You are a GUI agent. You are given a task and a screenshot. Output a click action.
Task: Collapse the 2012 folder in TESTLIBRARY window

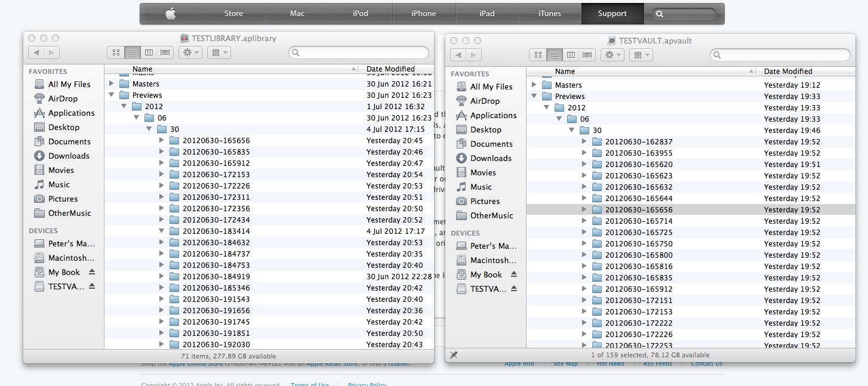[x=124, y=107]
